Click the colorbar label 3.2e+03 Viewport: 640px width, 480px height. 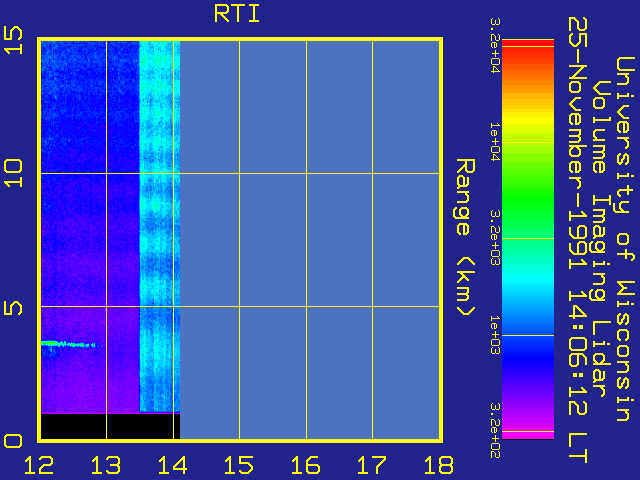coord(495,238)
